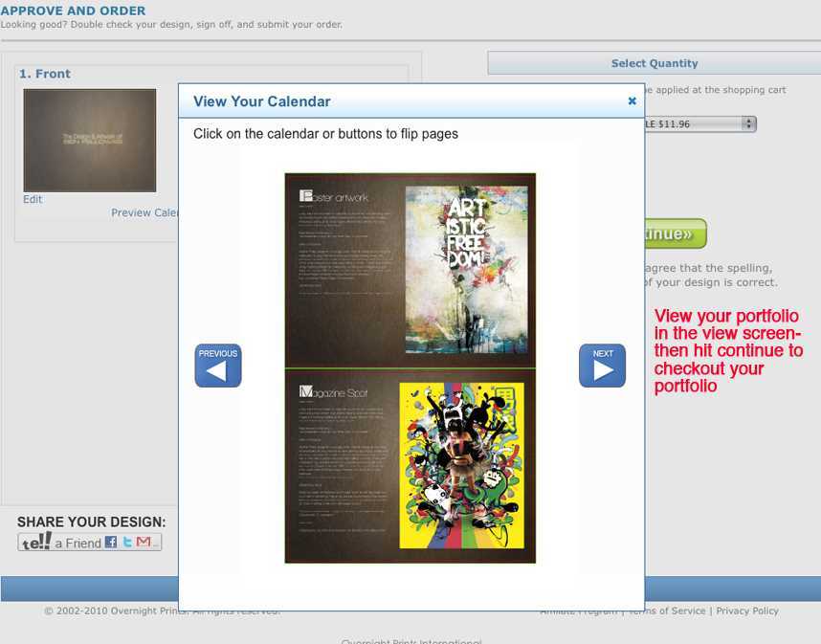The image size is (821, 644).
Task: Click the NEXT page arrow button
Action: [x=602, y=366]
